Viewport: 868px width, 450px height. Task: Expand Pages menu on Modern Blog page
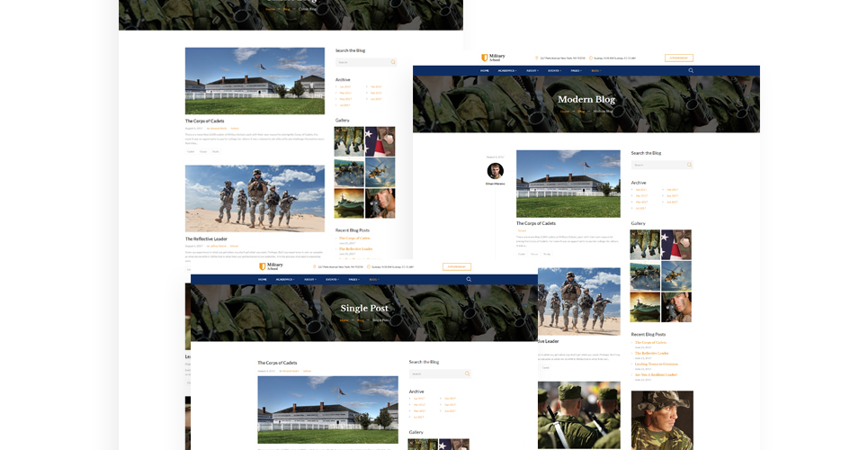click(577, 70)
